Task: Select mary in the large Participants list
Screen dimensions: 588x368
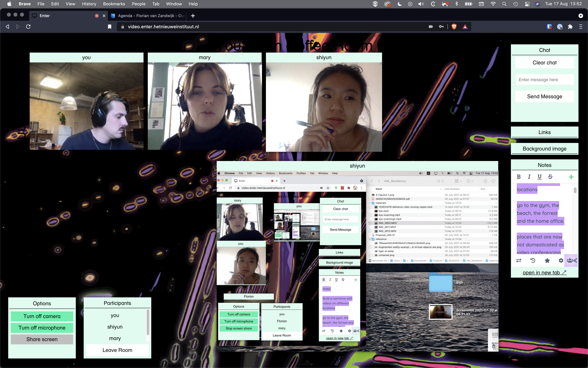Action: [115, 338]
